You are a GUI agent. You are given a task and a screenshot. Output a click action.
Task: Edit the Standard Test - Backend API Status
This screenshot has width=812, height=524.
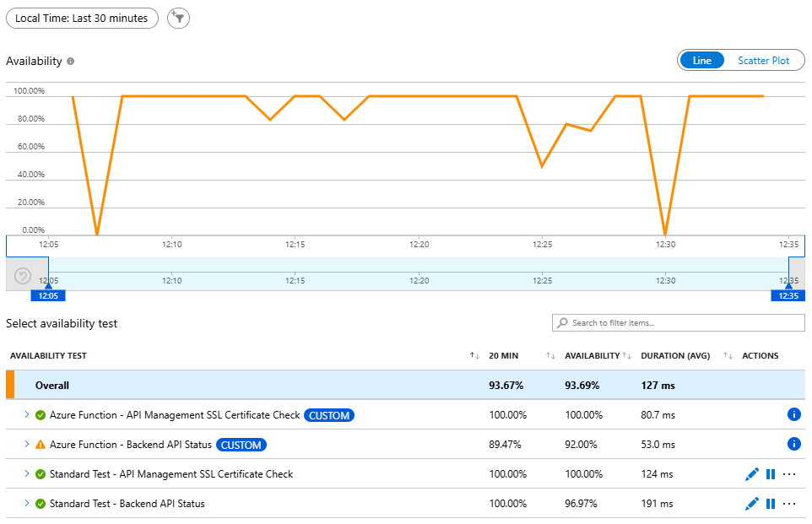(x=751, y=503)
